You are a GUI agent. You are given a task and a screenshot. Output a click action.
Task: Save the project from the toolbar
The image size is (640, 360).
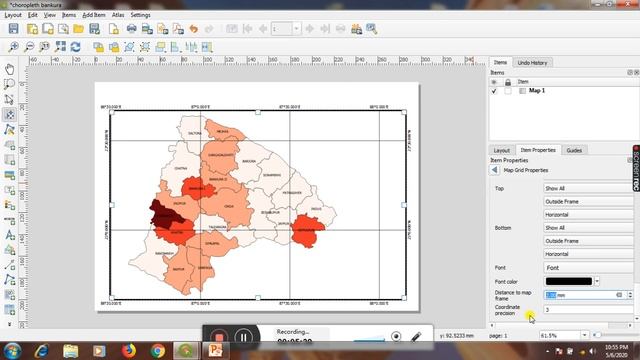(x=13, y=29)
